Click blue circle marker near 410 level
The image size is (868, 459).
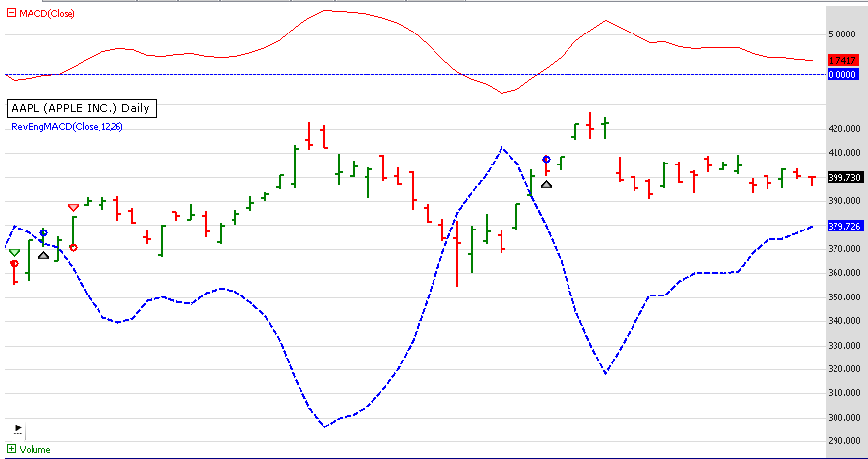pos(547,159)
